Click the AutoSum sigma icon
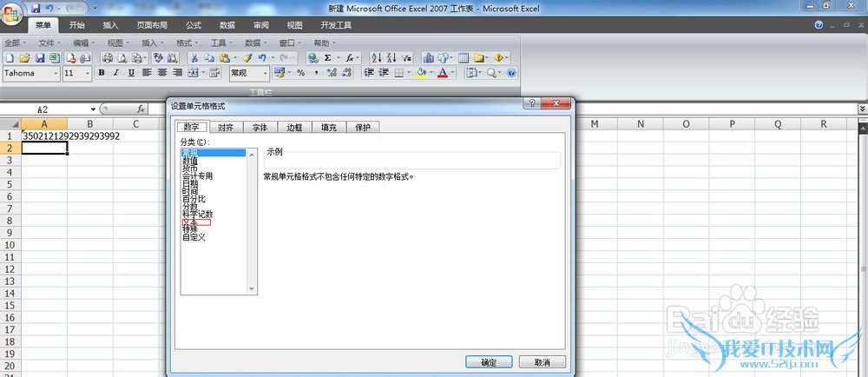868x377 pixels. [x=328, y=58]
